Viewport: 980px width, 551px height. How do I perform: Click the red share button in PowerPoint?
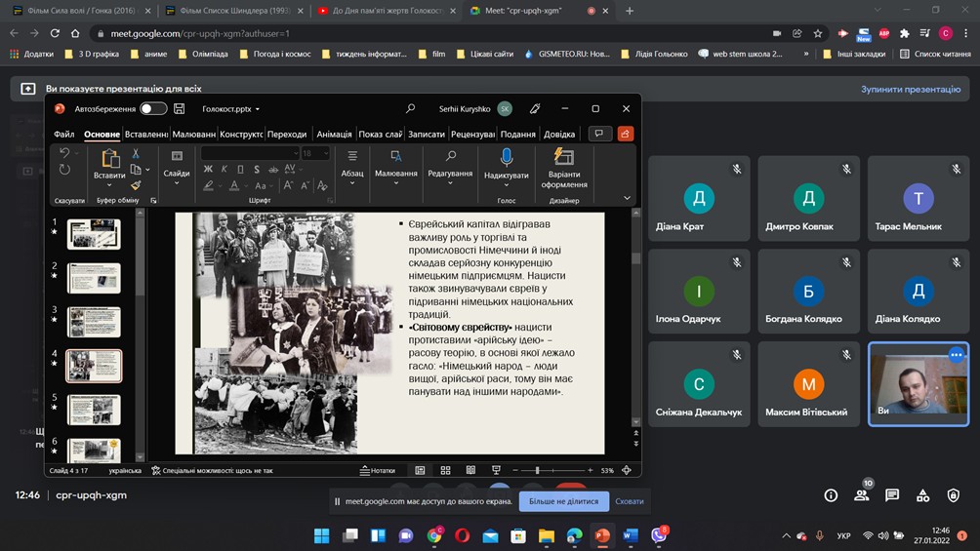click(x=625, y=134)
